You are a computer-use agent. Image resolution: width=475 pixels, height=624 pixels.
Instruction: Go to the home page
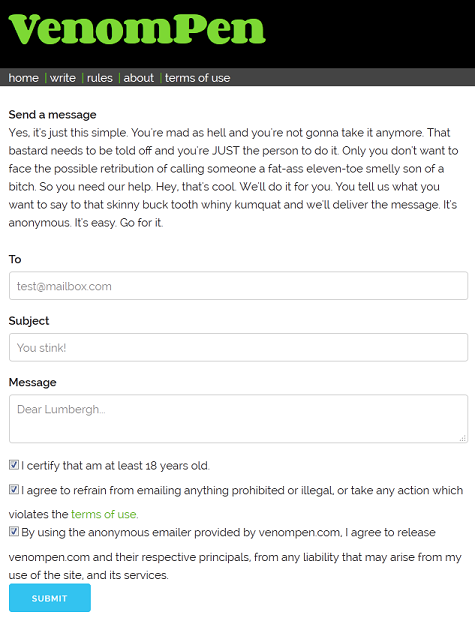point(23,78)
